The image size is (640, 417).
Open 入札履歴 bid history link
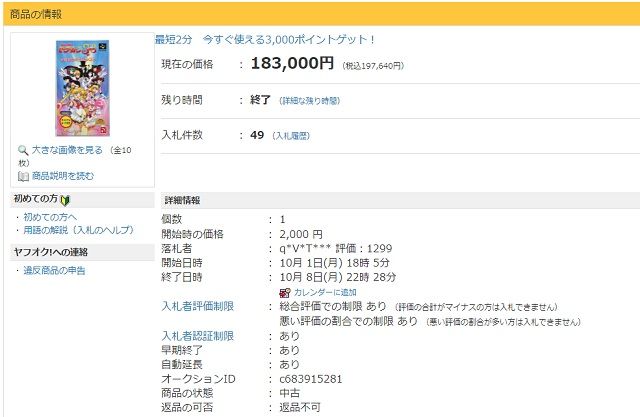[x=291, y=136]
